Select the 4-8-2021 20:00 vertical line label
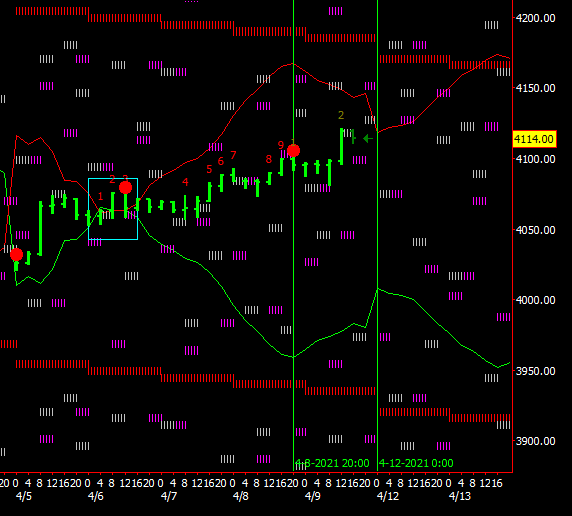The image size is (572, 516). 332,463
